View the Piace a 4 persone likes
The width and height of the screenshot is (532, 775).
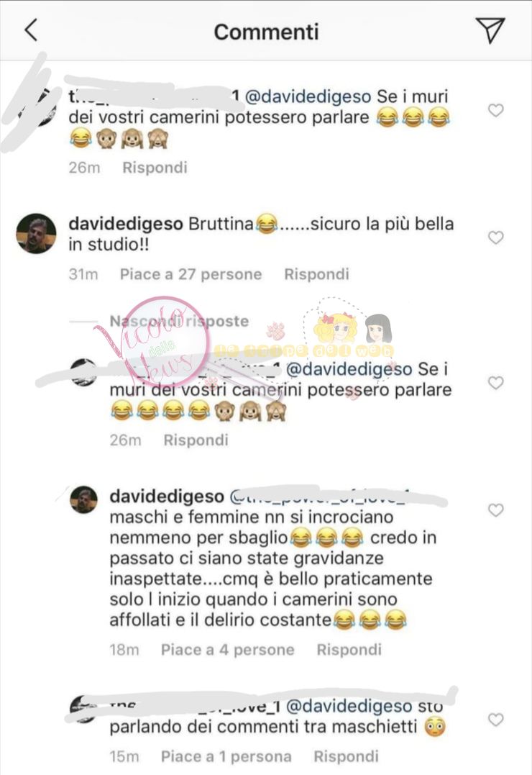227,650
